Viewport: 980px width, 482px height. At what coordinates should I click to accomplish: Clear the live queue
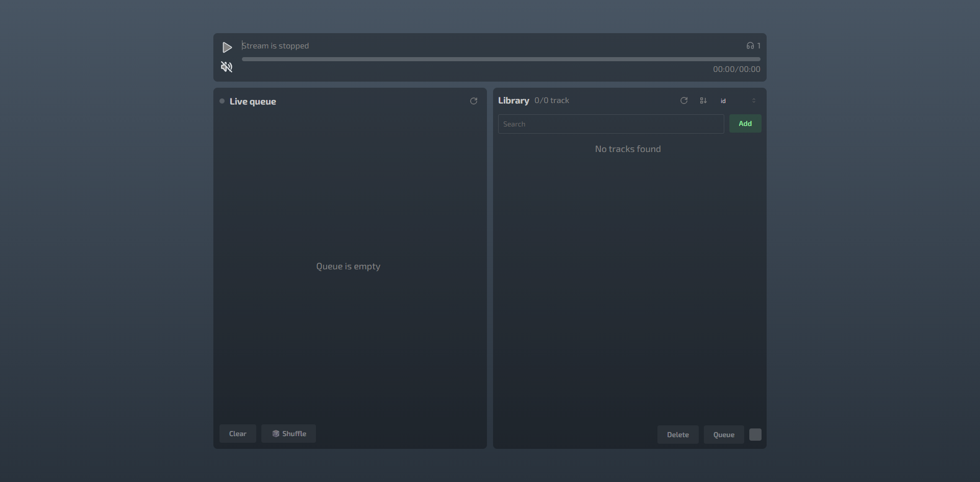[x=238, y=434]
